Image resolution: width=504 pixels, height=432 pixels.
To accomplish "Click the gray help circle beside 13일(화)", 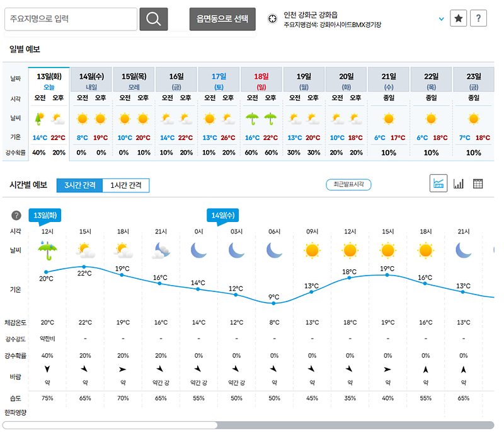I will tap(16, 215).
